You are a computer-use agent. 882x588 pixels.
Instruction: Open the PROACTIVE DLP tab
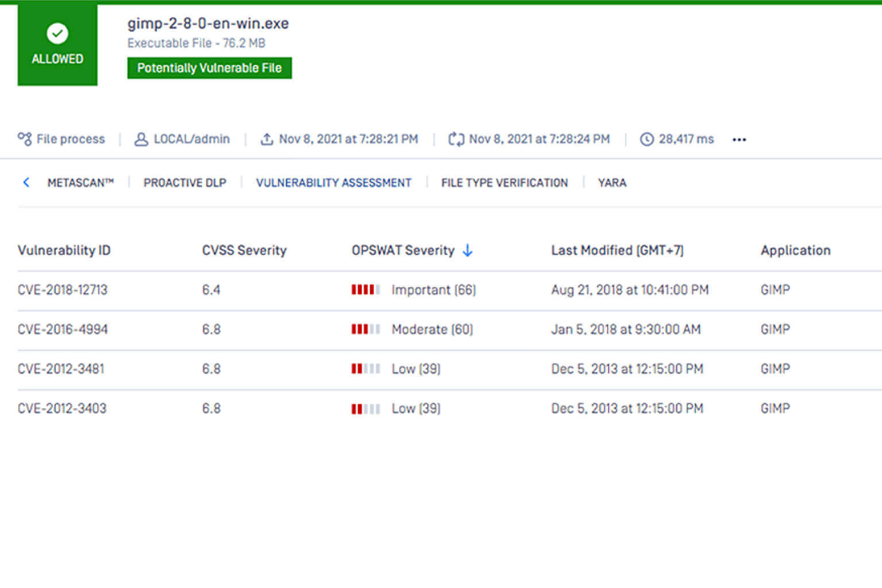click(185, 183)
